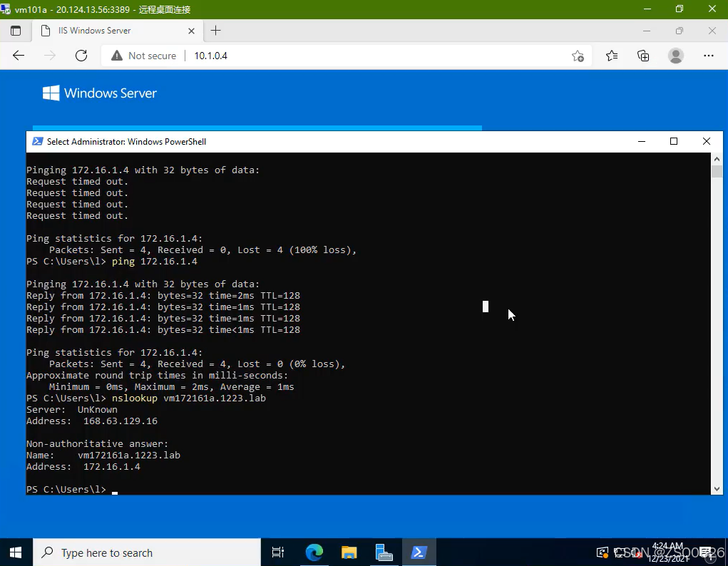Add current page to favorites
The image size is (728, 566).
578,55
